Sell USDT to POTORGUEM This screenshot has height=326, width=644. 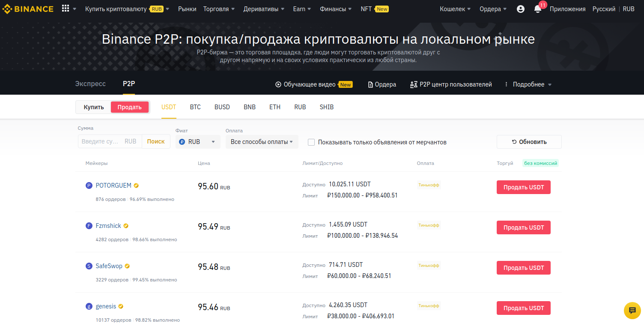524,187
